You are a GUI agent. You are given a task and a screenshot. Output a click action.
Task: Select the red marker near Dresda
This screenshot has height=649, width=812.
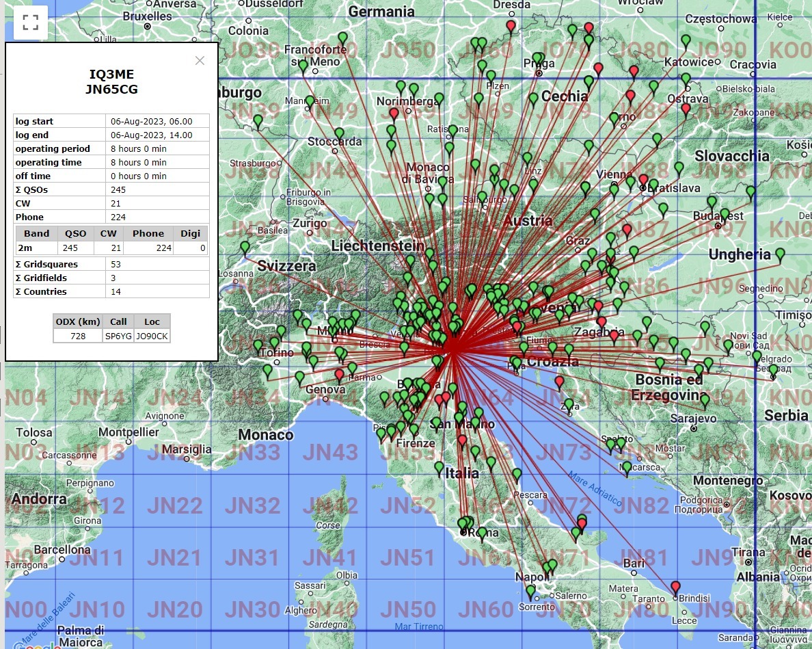pyautogui.click(x=511, y=27)
